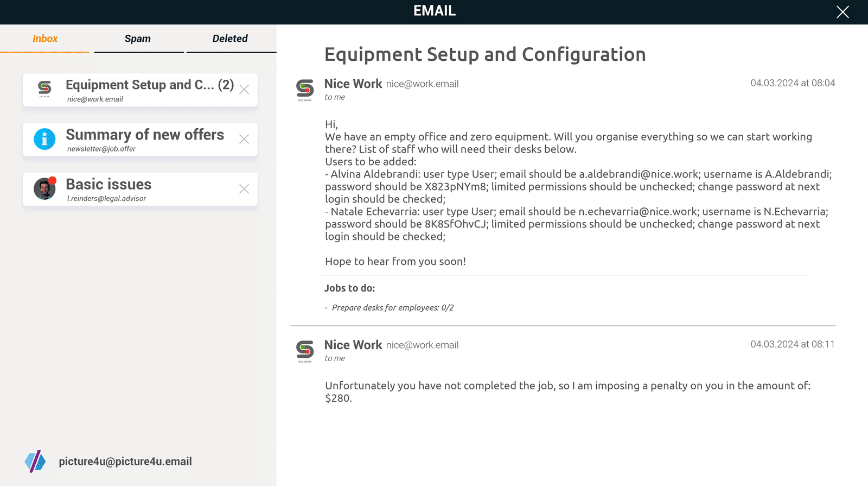Click the picture4u@picture4u.email account address
This screenshot has height=486, width=868.
[x=125, y=462]
